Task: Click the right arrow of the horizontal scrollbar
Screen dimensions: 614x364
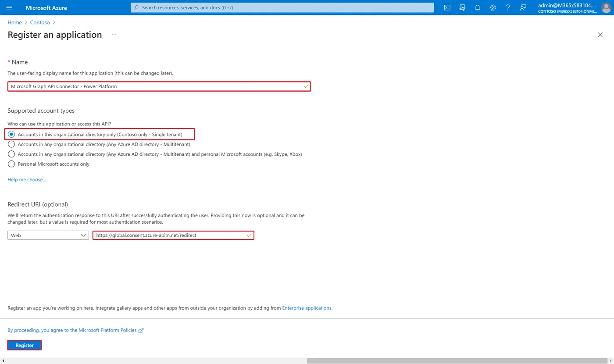Action: tap(610, 361)
